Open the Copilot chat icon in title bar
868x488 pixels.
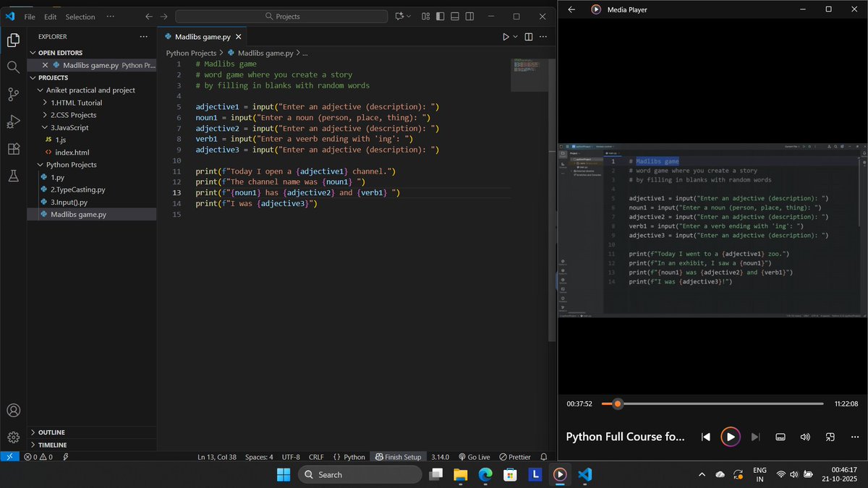point(399,16)
